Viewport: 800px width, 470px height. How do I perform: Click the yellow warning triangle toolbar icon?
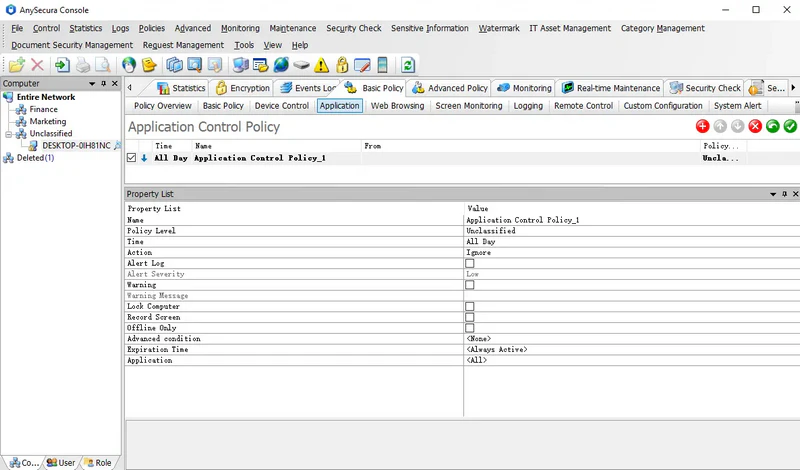[x=321, y=65]
